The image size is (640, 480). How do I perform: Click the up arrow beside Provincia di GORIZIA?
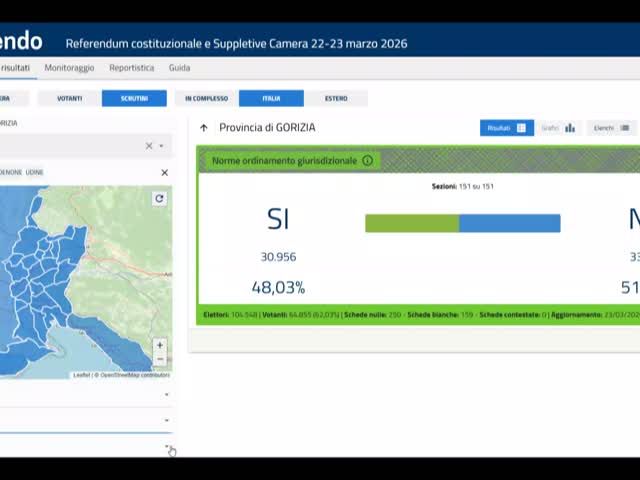(x=204, y=128)
